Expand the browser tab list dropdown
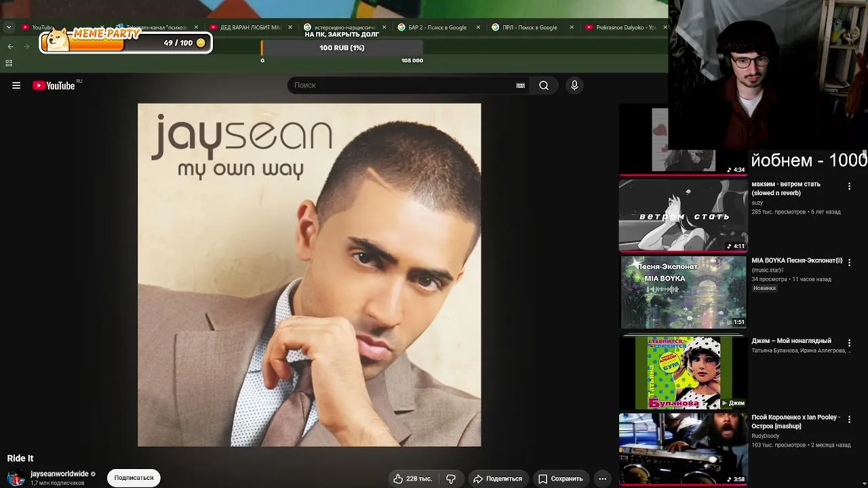Viewport: 868px width, 488px height. [9, 27]
